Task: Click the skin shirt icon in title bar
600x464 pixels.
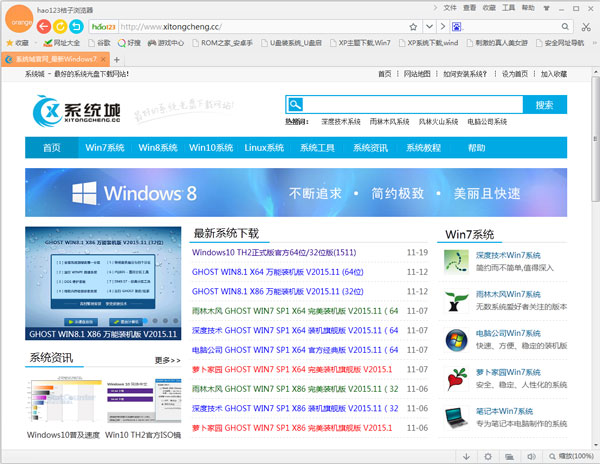Action: coord(547,8)
